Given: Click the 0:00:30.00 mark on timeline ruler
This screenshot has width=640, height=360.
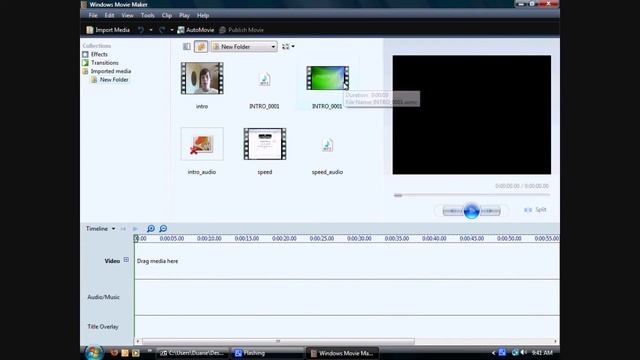Looking at the screenshot, I should pyautogui.click(x=359, y=238).
